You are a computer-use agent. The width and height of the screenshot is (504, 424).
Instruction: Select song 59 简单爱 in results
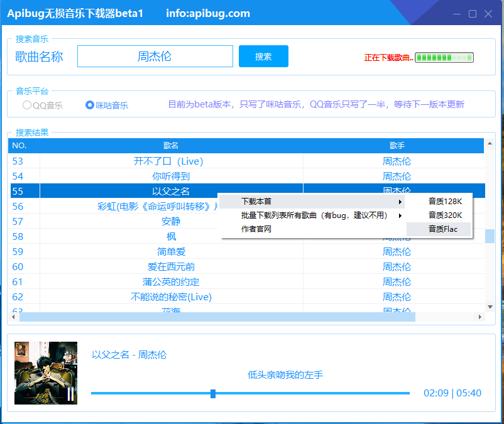[171, 252]
